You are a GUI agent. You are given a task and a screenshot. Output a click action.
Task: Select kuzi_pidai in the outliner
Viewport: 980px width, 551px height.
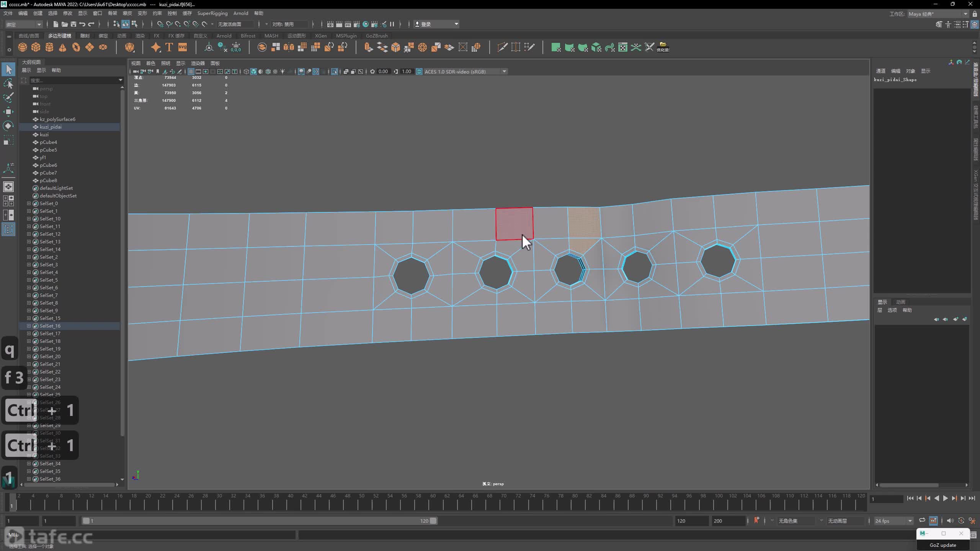pyautogui.click(x=70, y=127)
